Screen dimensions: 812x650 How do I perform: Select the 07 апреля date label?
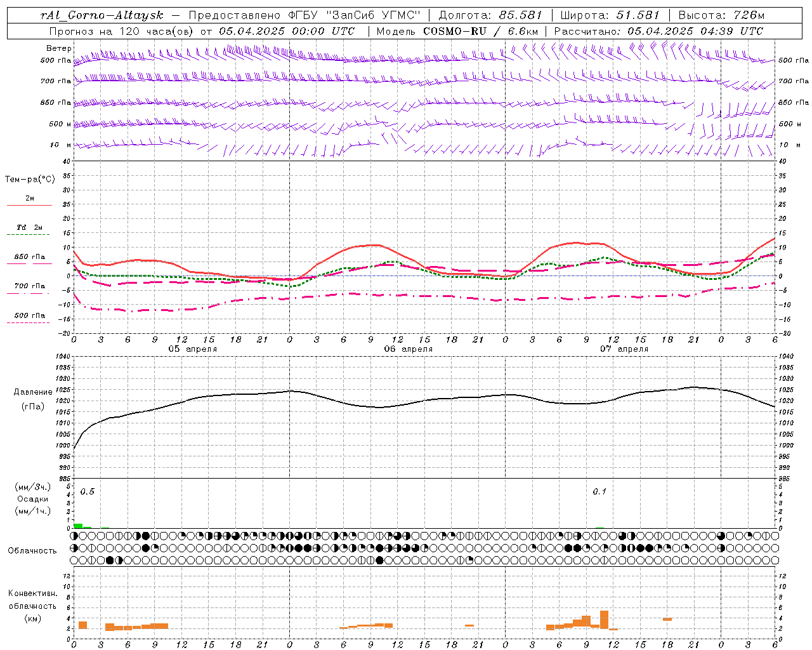tap(624, 349)
